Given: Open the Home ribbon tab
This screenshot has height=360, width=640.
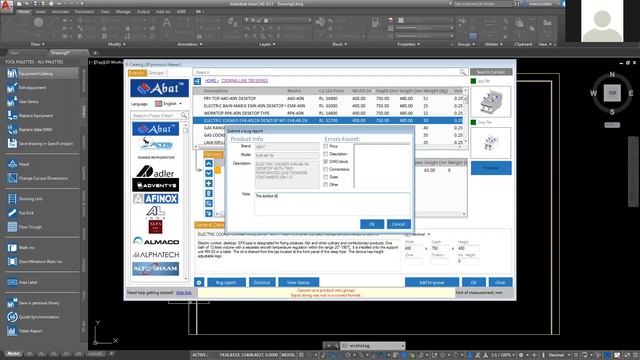Looking at the screenshot, I should pyautogui.click(x=24, y=12).
